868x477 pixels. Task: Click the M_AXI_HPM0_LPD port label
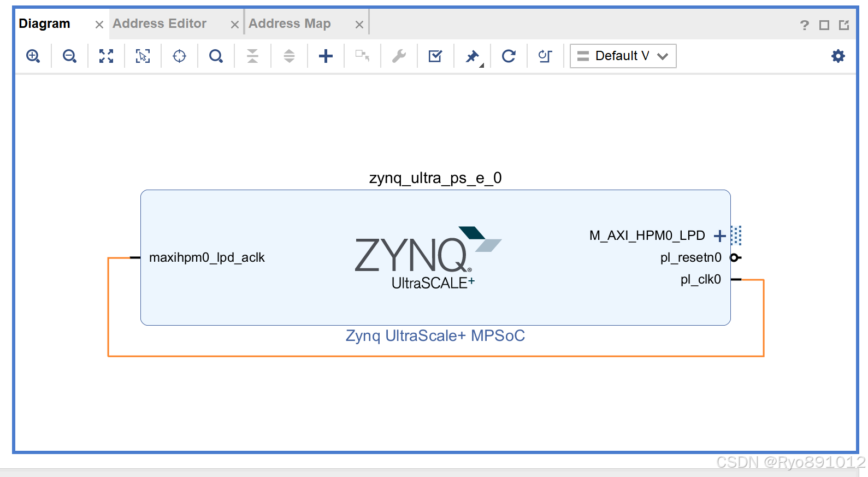coord(647,235)
